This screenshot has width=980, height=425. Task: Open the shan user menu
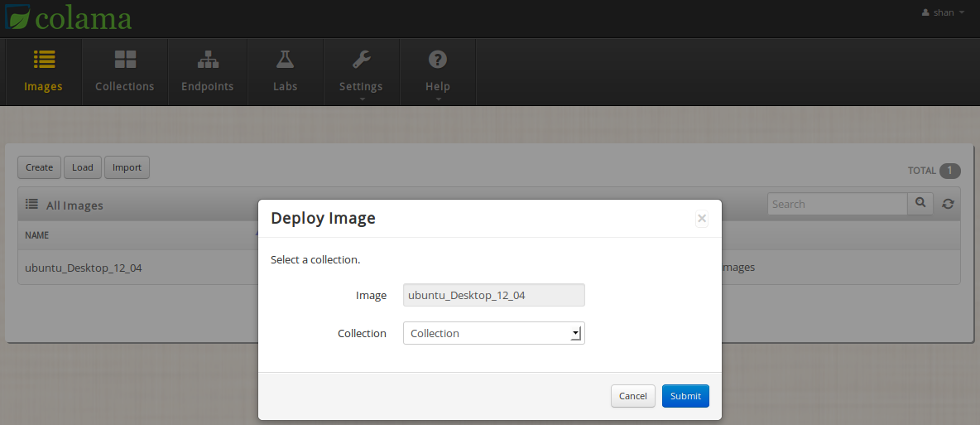[943, 12]
